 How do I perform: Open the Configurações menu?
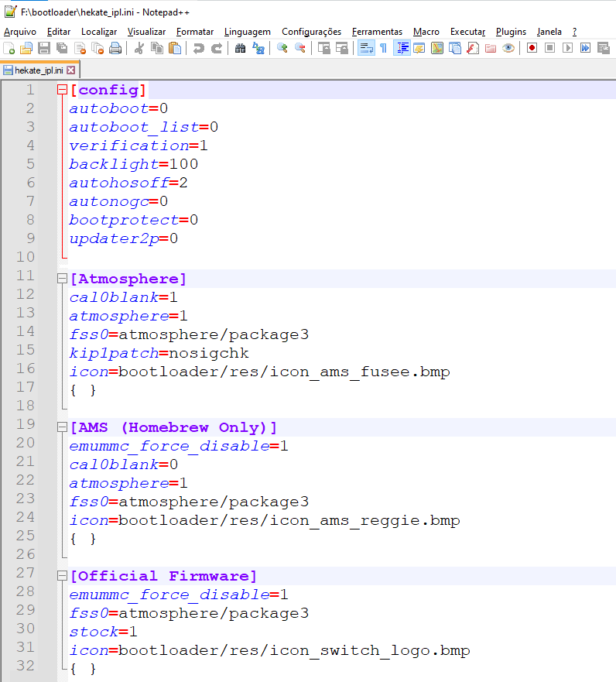click(x=311, y=32)
